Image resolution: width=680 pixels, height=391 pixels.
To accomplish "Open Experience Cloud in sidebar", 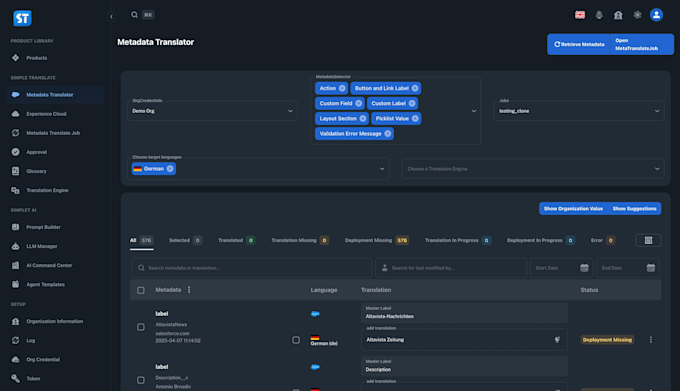I will click(x=55, y=114).
